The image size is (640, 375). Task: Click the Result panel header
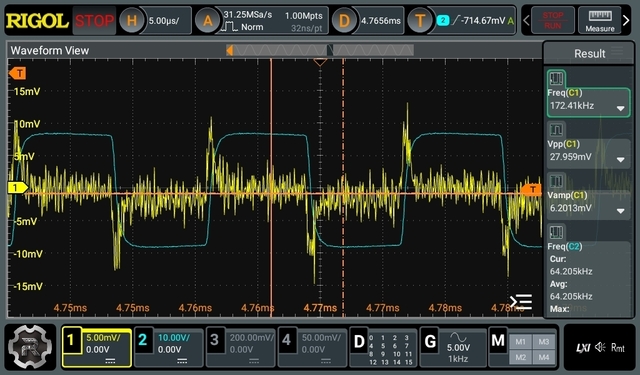tap(589, 53)
